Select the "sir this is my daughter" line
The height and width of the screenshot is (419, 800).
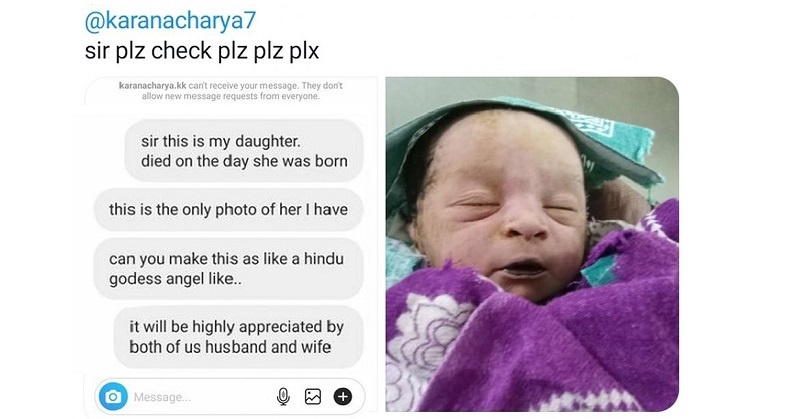[220, 141]
